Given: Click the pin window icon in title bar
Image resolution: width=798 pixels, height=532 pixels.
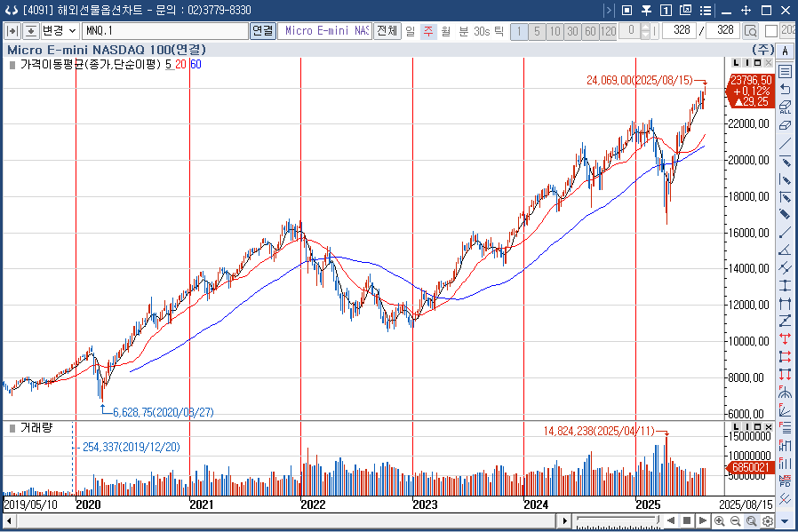Looking at the screenshot, I should (x=646, y=10).
